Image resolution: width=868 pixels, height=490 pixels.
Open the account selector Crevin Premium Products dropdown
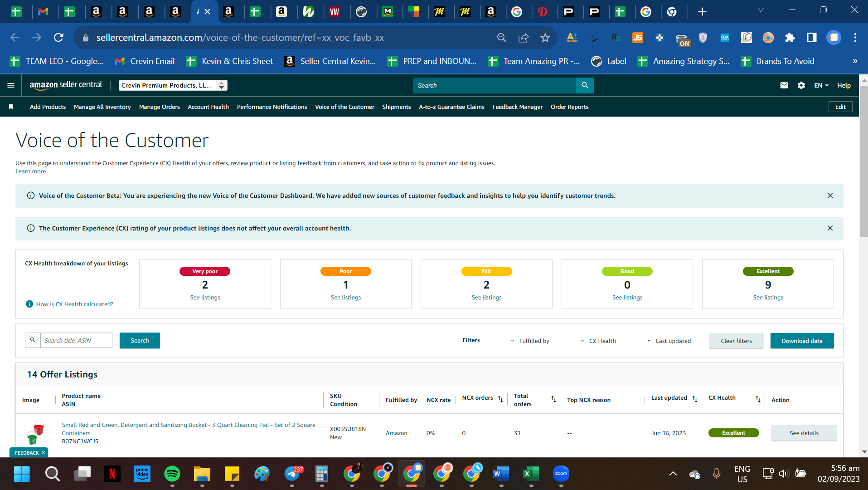click(173, 85)
